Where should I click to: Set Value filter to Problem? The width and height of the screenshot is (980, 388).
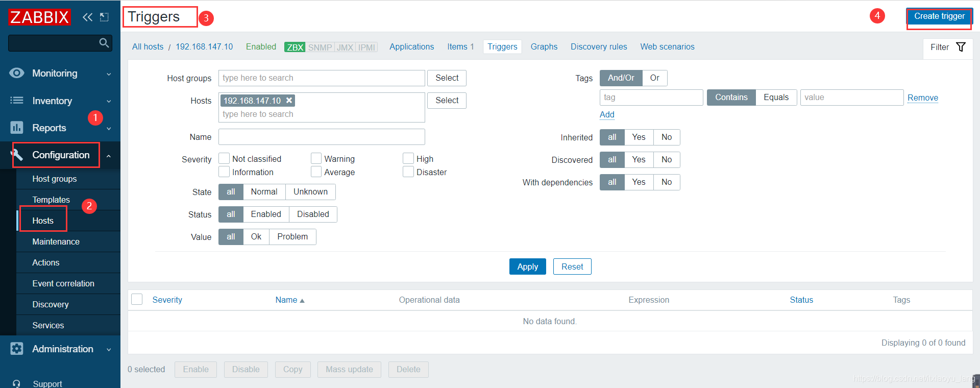[x=292, y=237]
